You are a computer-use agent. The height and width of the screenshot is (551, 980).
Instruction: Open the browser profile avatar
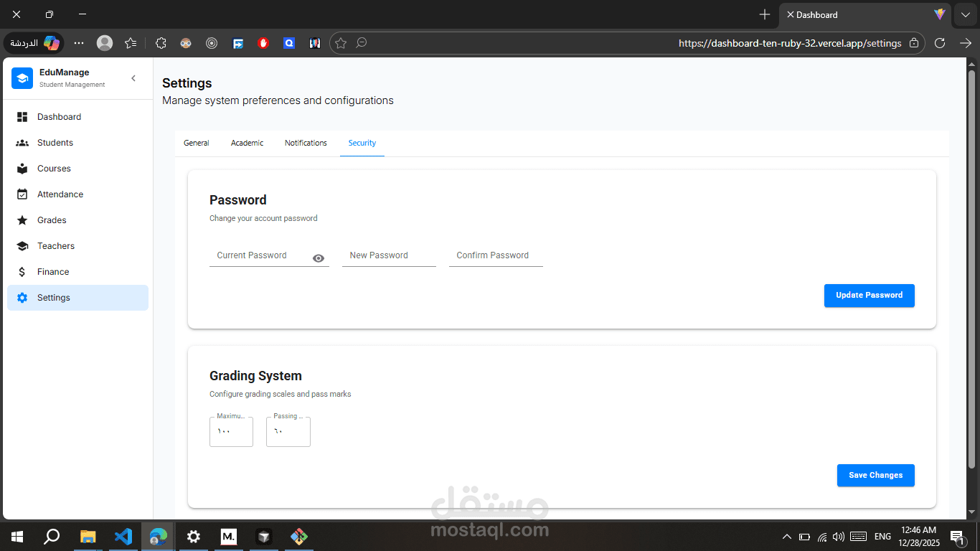(x=105, y=43)
